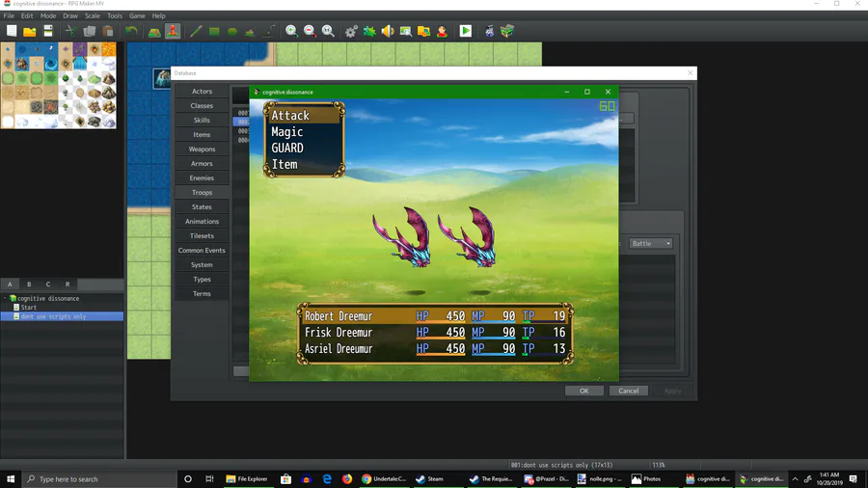Click Cancel in the Database dialog

tap(628, 391)
